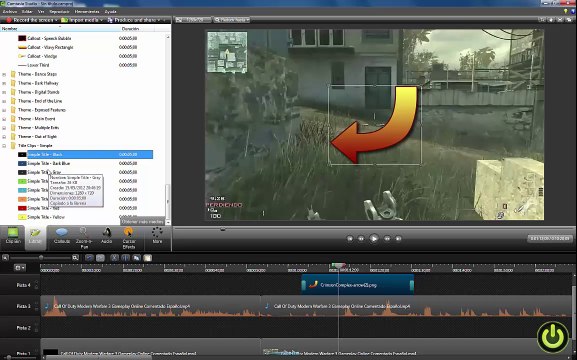Step backward one frame
577x360 pixels.
click(x=361, y=239)
